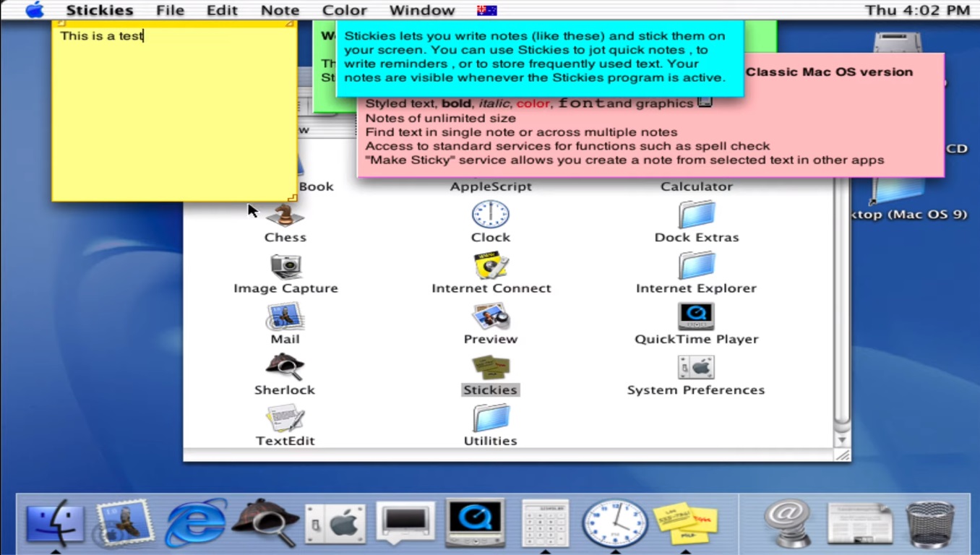Open the Apple menu
This screenshot has height=555, width=980.
coord(34,10)
